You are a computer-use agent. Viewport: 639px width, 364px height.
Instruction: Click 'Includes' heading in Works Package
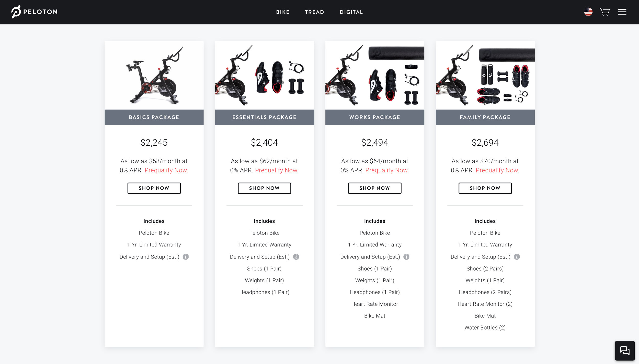(375, 221)
